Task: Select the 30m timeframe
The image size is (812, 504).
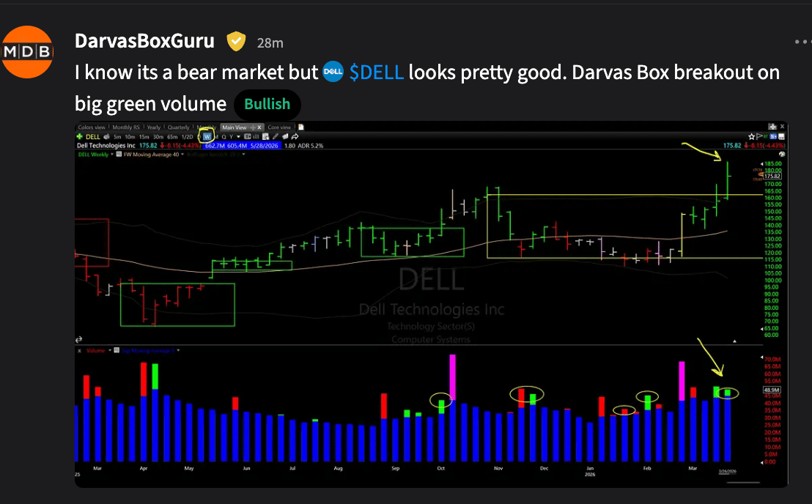Action: pos(158,136)
